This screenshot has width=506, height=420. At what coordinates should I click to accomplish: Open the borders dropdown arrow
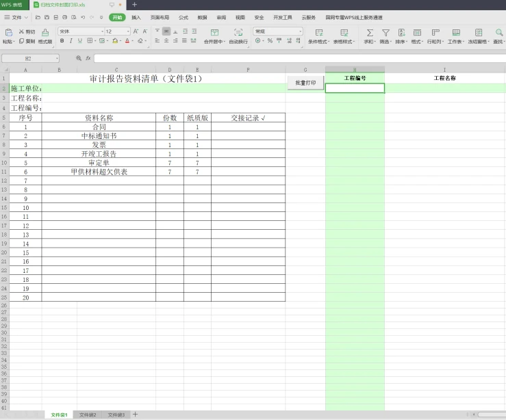tap(95, 41)
